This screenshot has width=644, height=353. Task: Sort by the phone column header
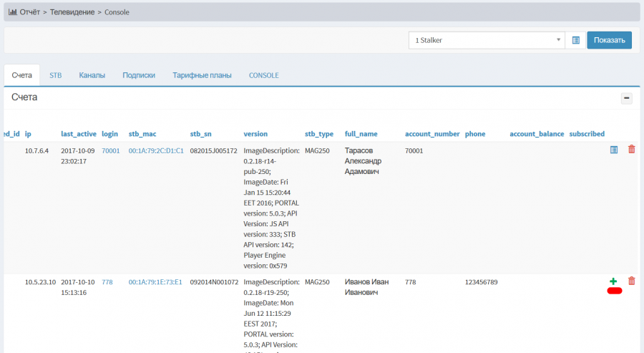pos(475,134)
